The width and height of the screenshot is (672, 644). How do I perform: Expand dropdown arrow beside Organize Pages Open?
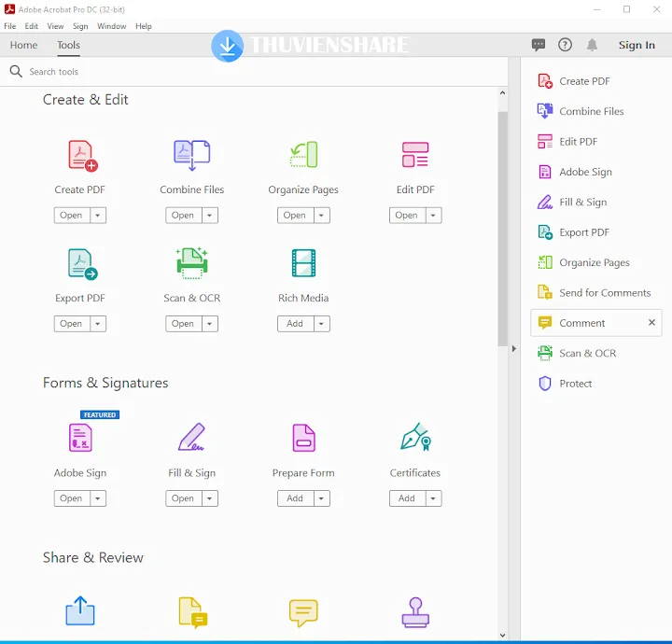321,215
